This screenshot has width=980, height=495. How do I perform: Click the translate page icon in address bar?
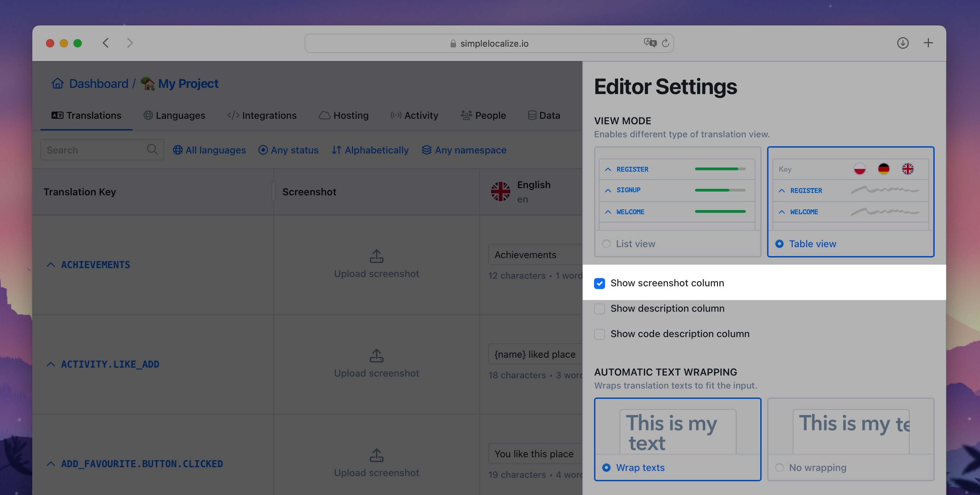pos(650,43)
